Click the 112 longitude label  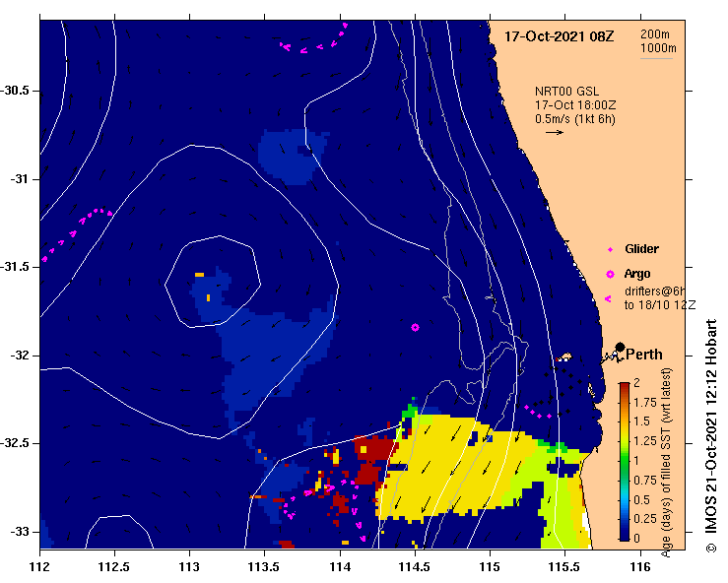(40, 567)
